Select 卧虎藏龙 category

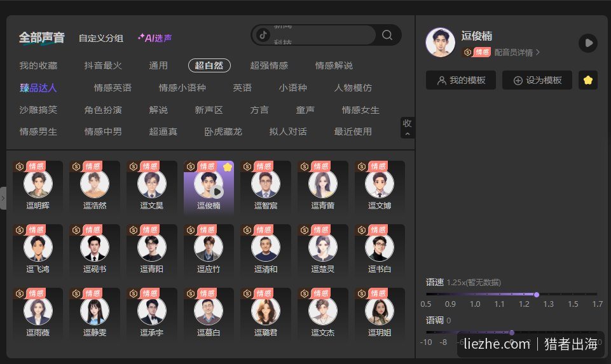223,131
